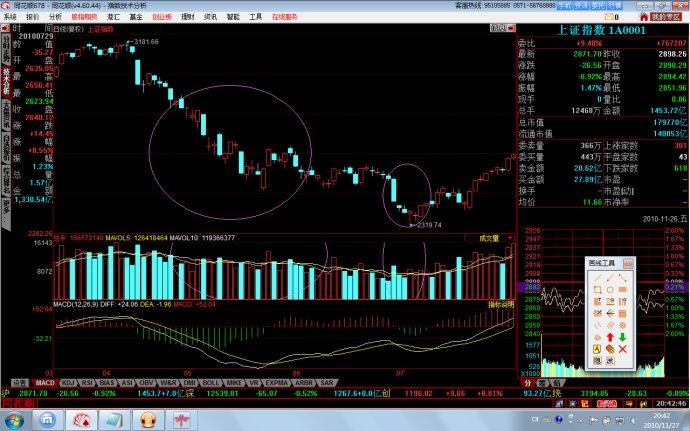Pick the eraser tool in drawing palette

[609, 348]
